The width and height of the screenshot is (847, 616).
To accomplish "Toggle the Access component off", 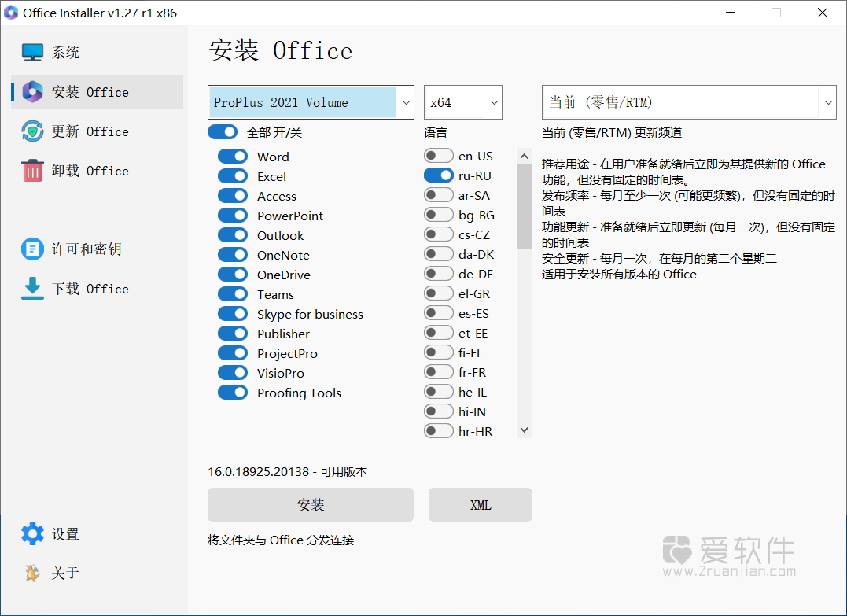I will coord(233,196).
